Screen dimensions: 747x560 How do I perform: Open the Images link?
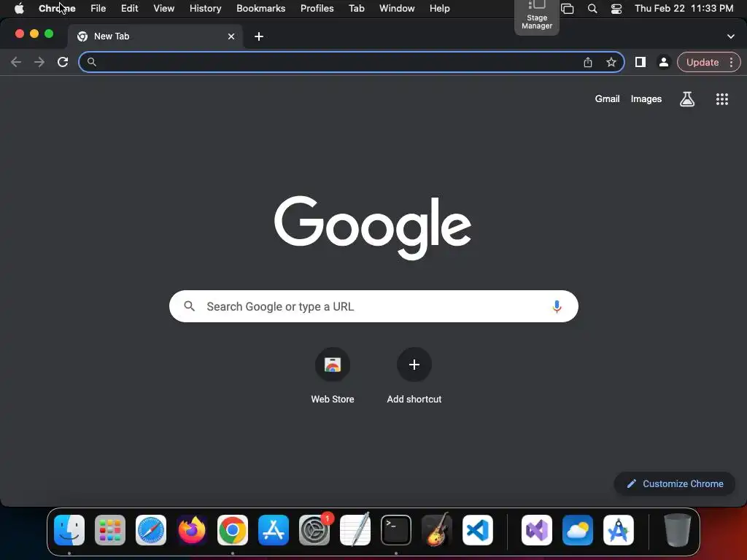[646, 99]
